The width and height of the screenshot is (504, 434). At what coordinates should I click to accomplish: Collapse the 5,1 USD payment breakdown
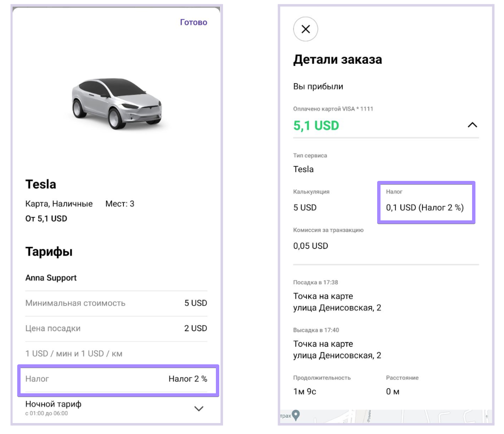click(x=472, y=125)
